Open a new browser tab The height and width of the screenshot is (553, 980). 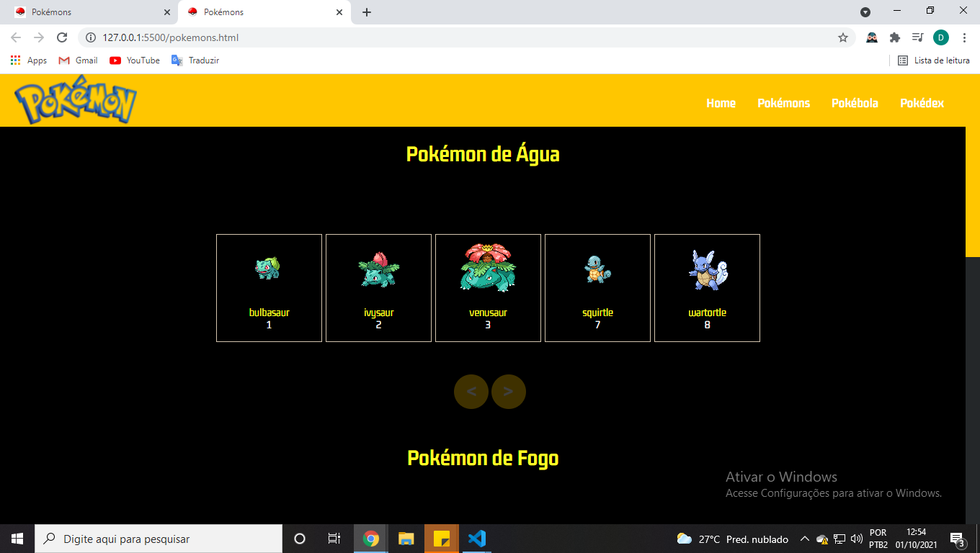pyautogui.click(x=367, y=12)
